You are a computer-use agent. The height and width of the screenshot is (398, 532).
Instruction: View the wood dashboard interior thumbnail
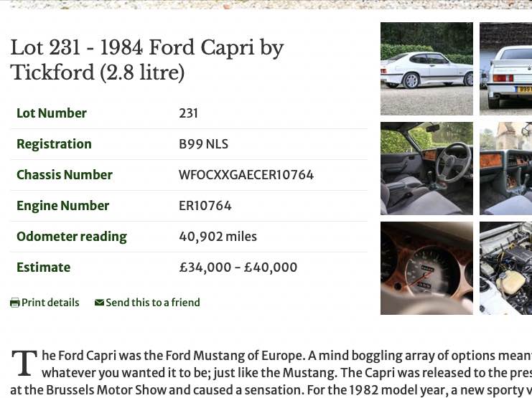[x=505, y=169]
